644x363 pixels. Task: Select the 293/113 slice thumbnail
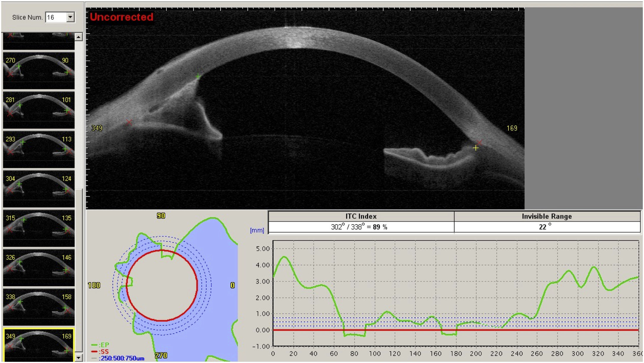pos(38,149)
